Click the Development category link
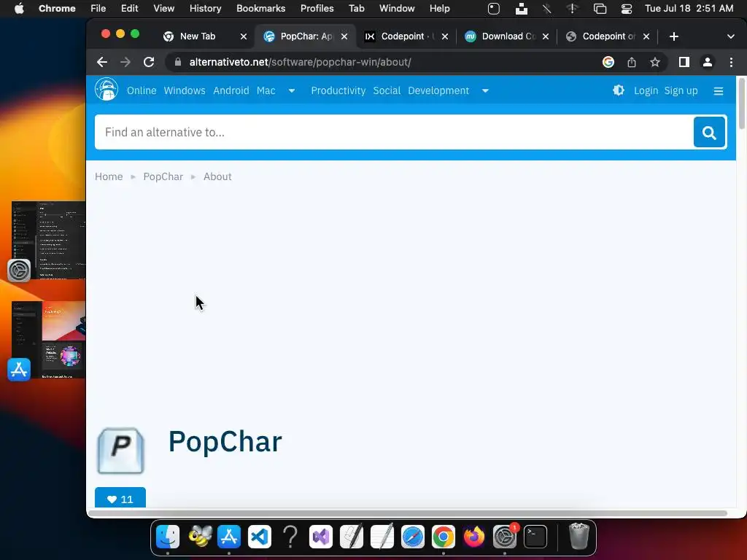The width and height of the screenshot is (747, 560). (x=438, y=90)
